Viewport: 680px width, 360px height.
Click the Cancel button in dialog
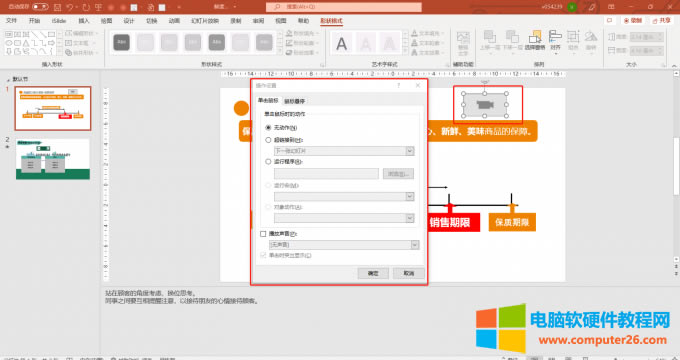click(409, 273)
